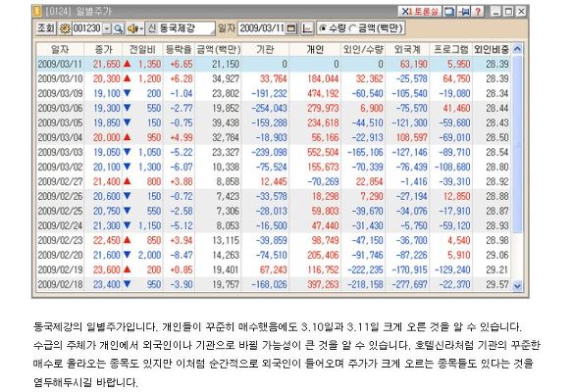Click amount 39,438 in the 2009/03/05 row
This screenshot has height=392, width=572.
(226, 122)
